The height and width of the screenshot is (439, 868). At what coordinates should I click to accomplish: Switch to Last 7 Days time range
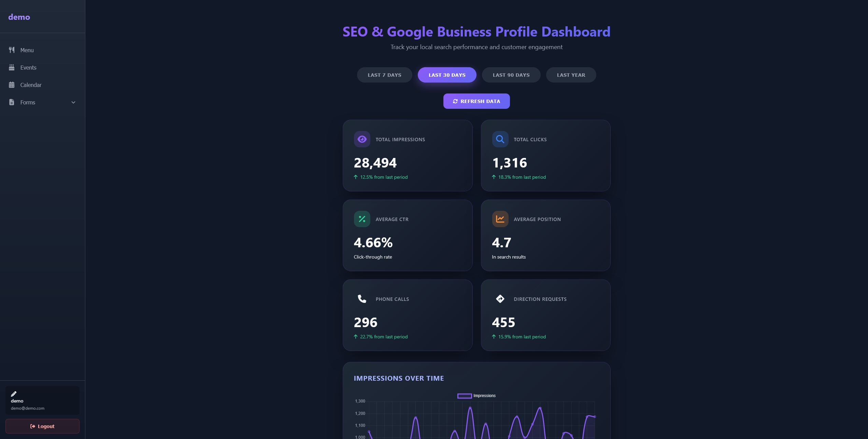[x=384, y=75]
